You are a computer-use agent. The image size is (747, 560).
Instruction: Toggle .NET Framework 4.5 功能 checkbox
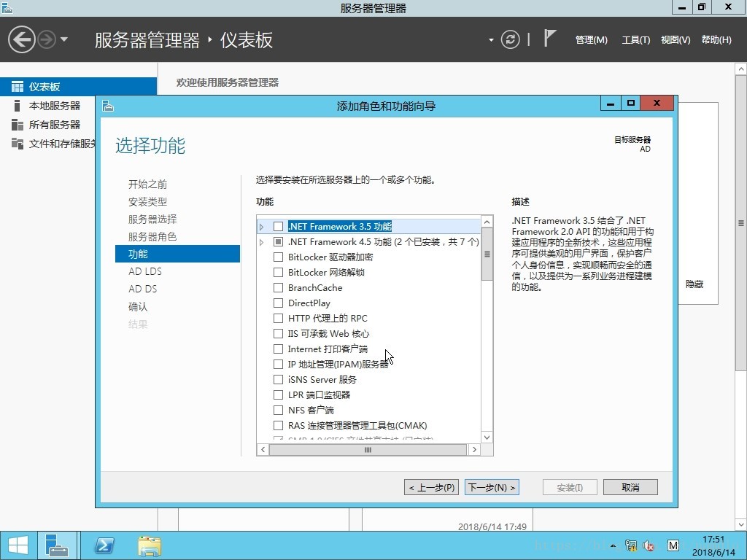(278, 242)
